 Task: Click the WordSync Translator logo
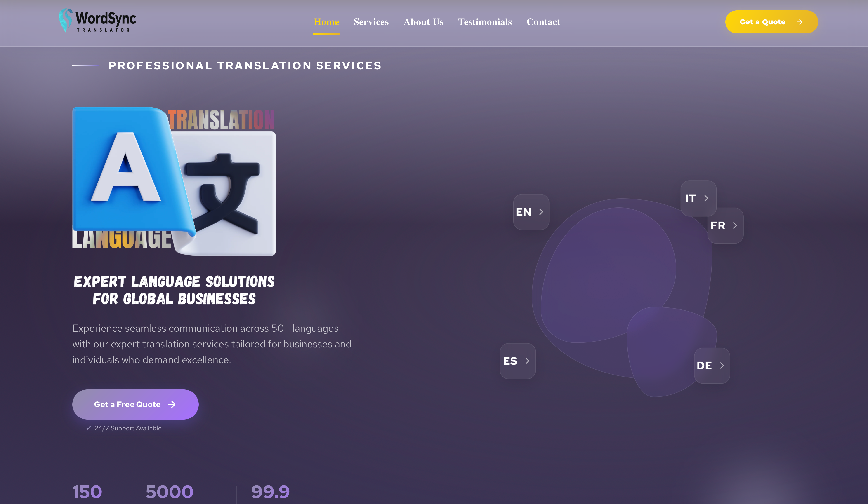[97, 21]
